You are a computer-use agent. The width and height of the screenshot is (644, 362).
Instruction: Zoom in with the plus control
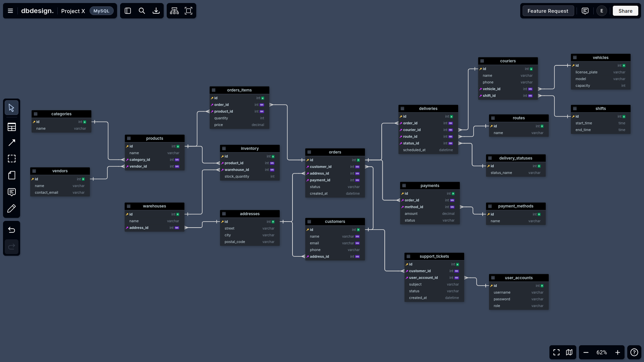coord(618,352)
